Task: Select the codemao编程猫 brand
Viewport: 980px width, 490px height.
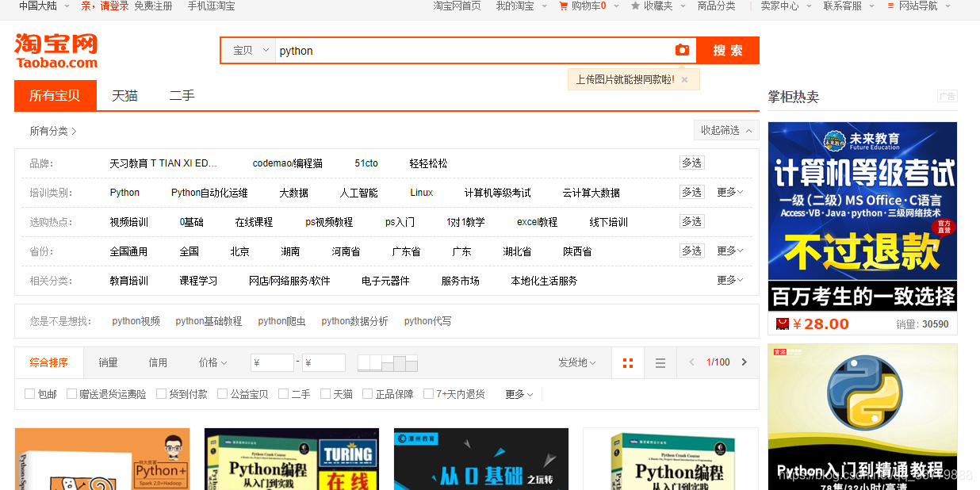Action: (x=287, y=163)
